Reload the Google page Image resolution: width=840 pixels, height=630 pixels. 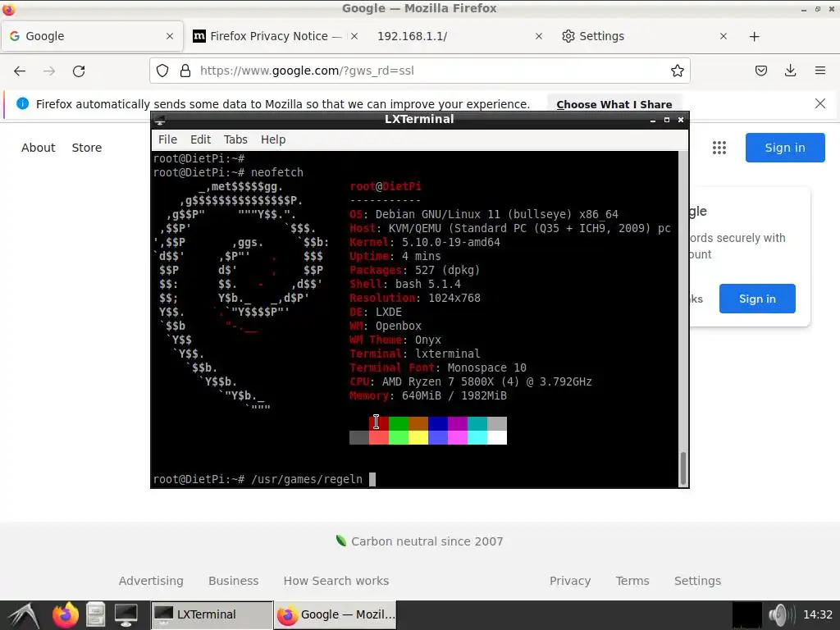point(79,71)
